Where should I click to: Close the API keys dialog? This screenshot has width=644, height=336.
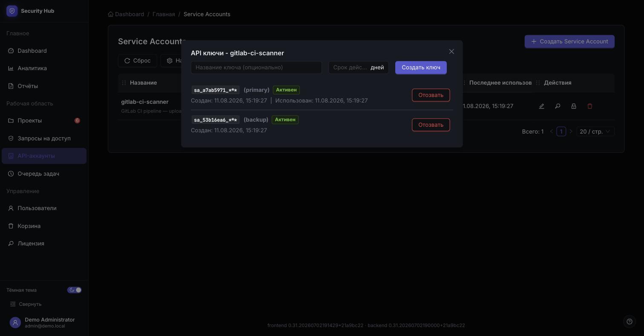coord(451,51)
